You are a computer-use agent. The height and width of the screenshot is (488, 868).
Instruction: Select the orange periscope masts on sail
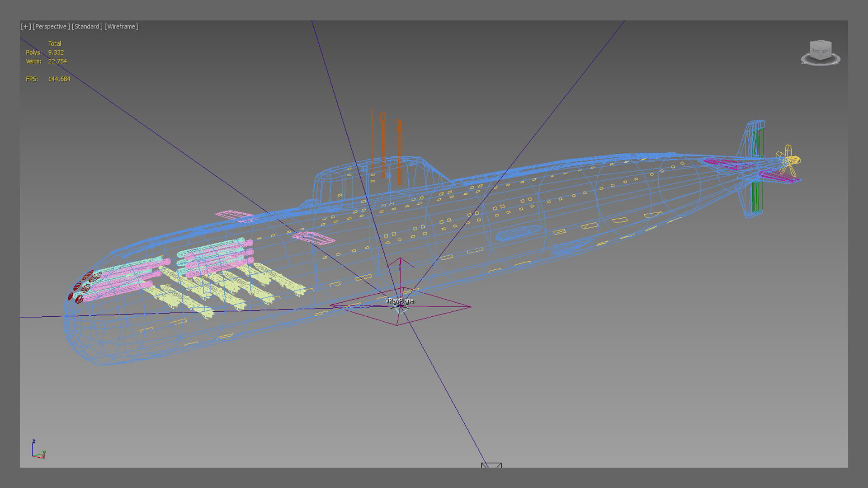[x=387, y=147]
